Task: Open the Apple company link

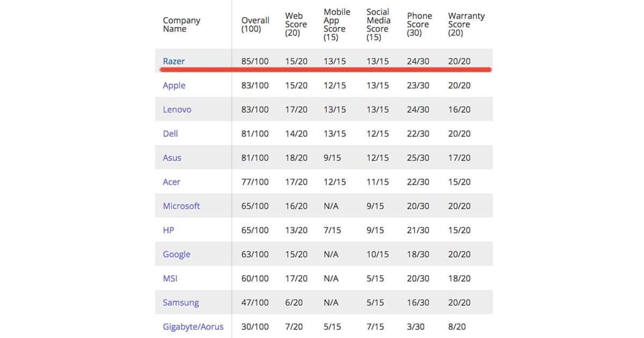Action: point(174,85)
